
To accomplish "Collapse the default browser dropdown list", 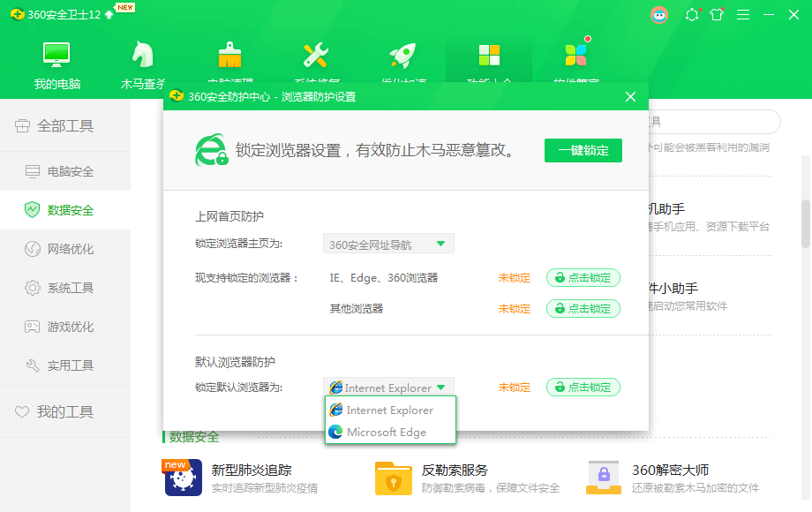I will point(442,387).
